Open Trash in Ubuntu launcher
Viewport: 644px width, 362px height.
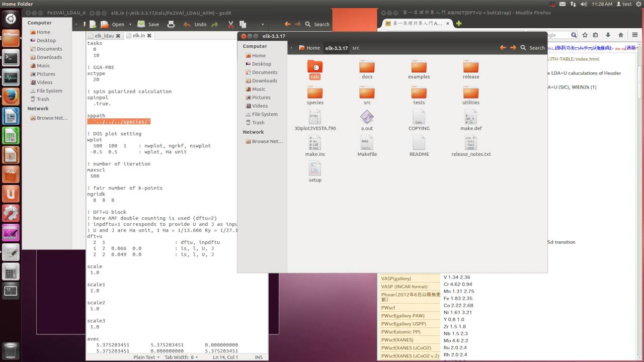coord(11,350)
